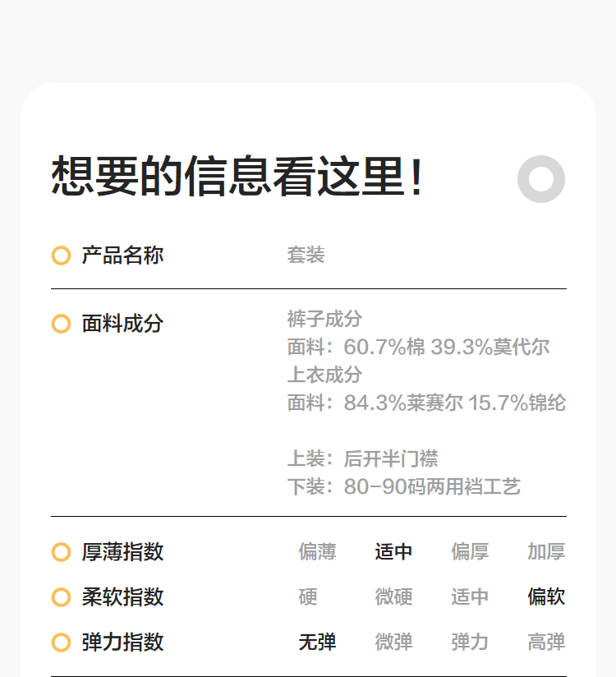Click the yellow ring bullet beside 厚薄指数
The height and width of the screenshot is (677, 616).
click(61, 552)
